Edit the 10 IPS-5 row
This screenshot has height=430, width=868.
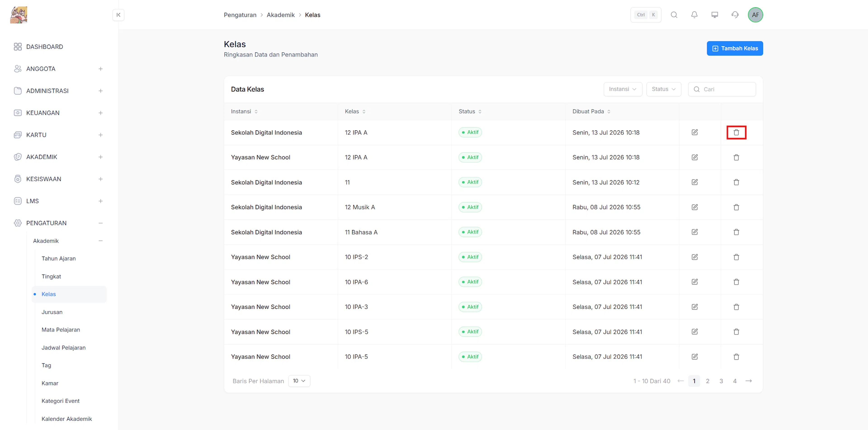tap(694, 332)
